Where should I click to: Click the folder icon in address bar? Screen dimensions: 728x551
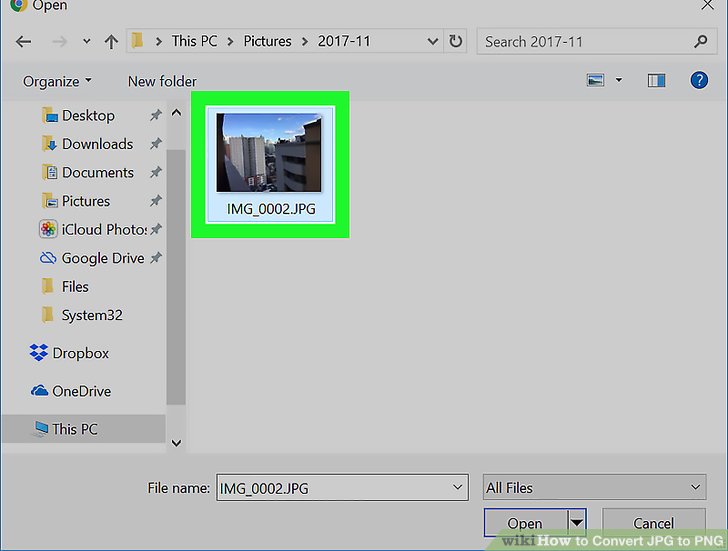[x=137, y=41]
